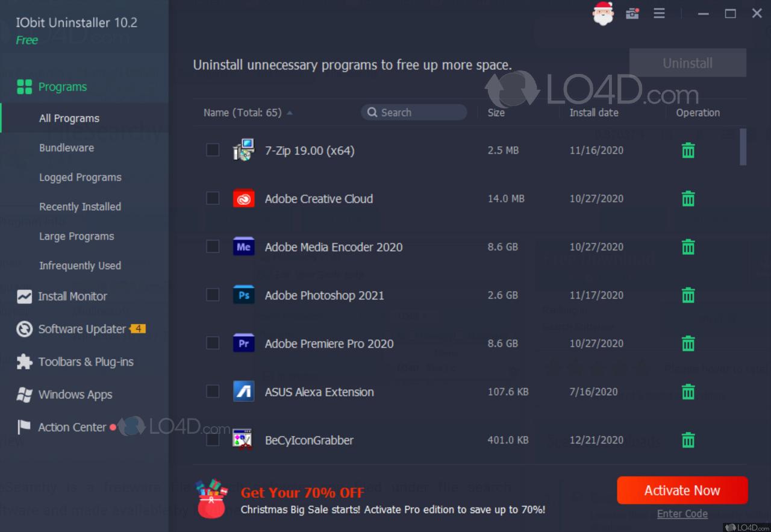Click the Programs green grid icon

[x=24, y=87]
